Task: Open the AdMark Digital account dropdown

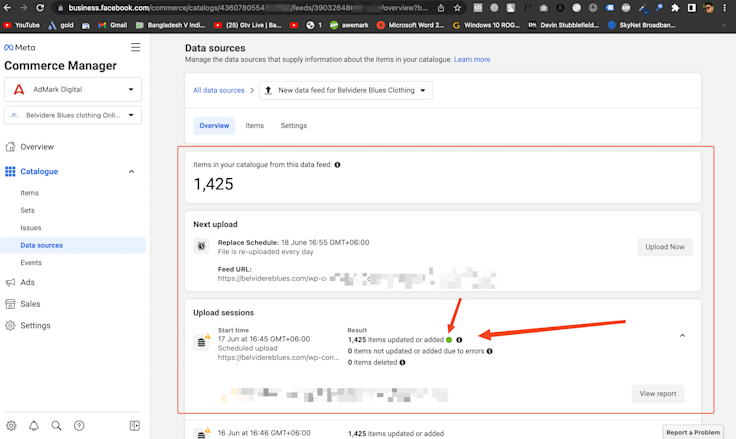Action: 73,89
